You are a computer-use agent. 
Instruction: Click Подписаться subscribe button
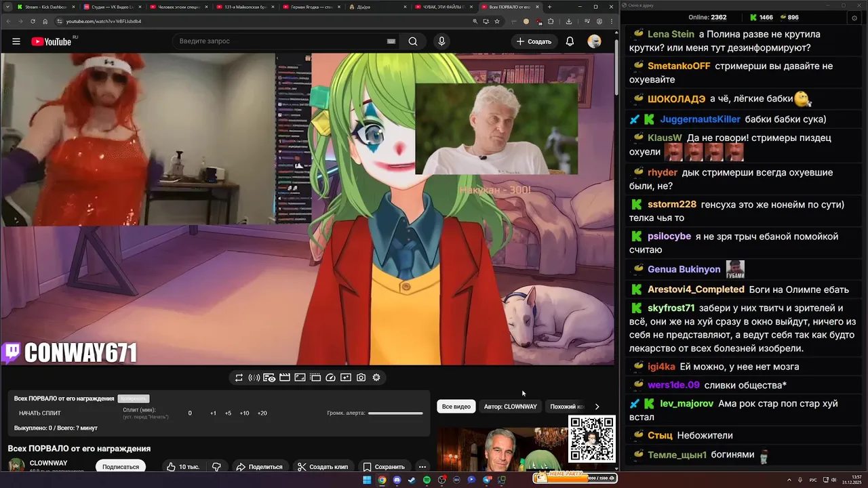point(121,467)
